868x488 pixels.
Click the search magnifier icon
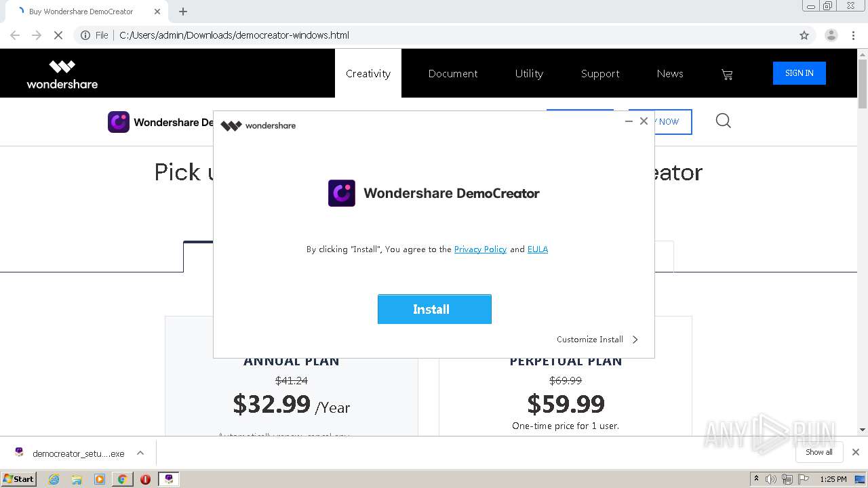tap(724, 121)
